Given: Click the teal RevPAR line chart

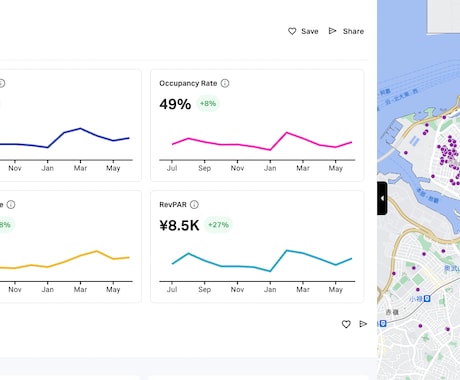Looking at the screenshot, I should click(262, 261).
